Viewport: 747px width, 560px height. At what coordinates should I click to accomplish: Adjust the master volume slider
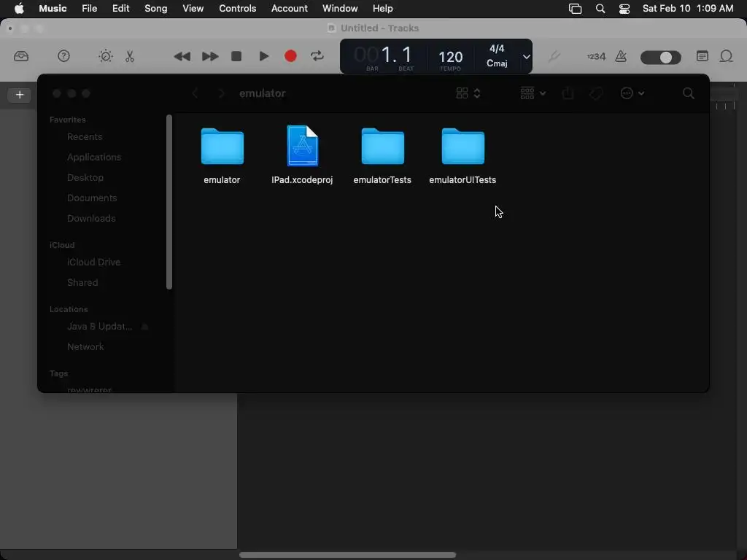click(660, 57)
